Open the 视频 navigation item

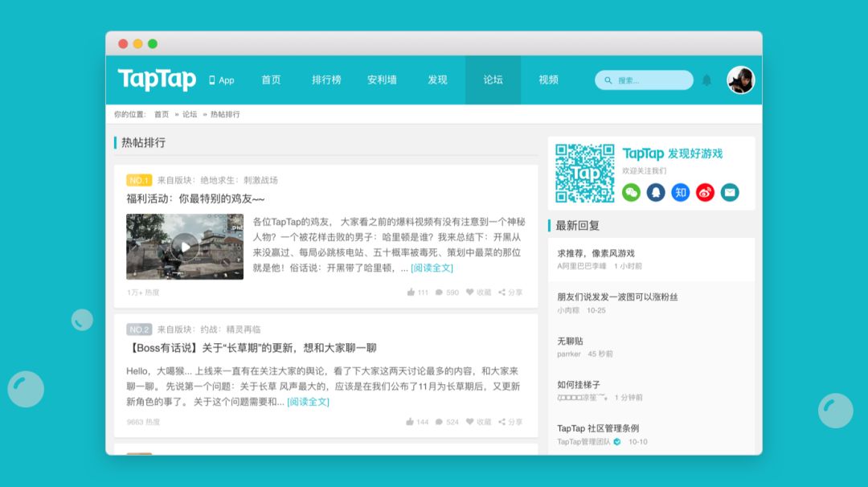point(548,80)
